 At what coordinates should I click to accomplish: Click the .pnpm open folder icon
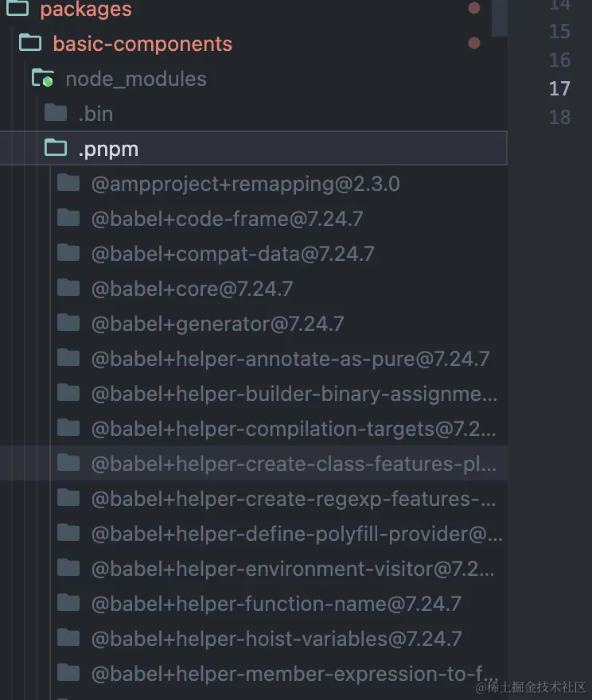(56, 149)
